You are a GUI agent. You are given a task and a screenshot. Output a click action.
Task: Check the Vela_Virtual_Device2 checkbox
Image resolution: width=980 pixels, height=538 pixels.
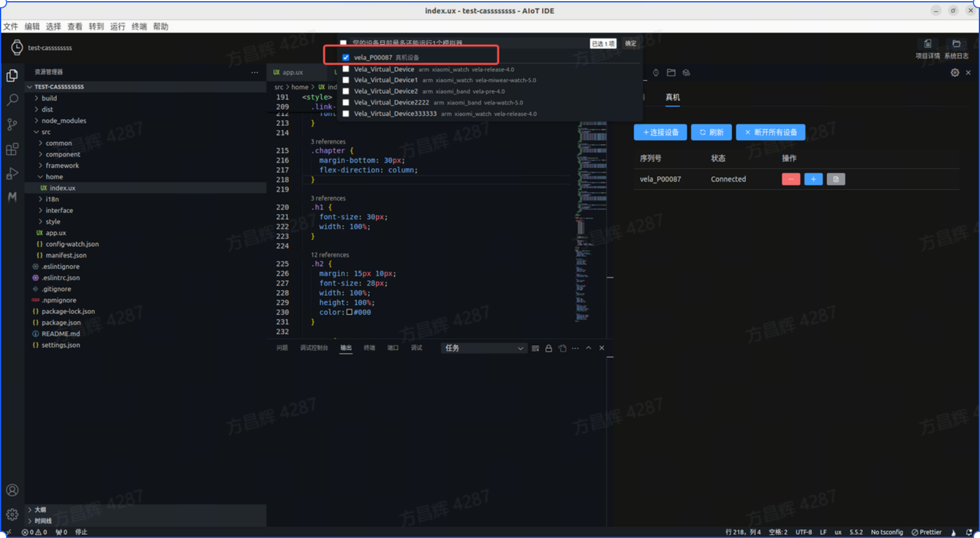346,91
